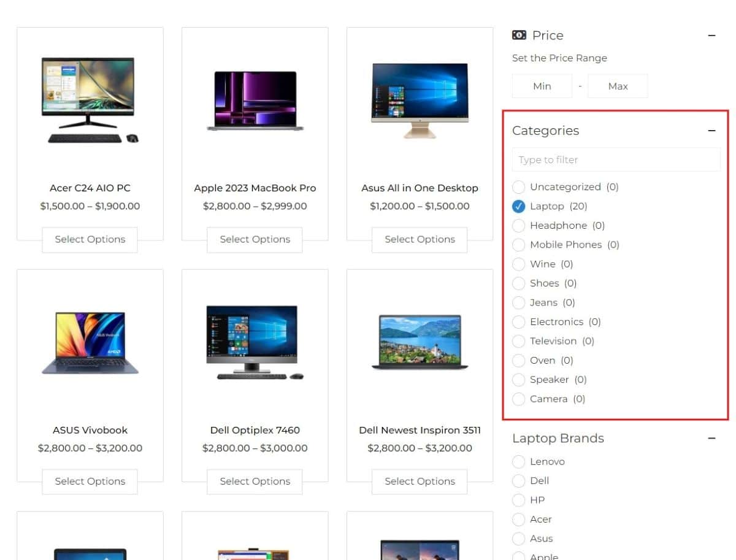Check the Camera category
This screenshot has width=736, height=560.
tap(519, 399)
